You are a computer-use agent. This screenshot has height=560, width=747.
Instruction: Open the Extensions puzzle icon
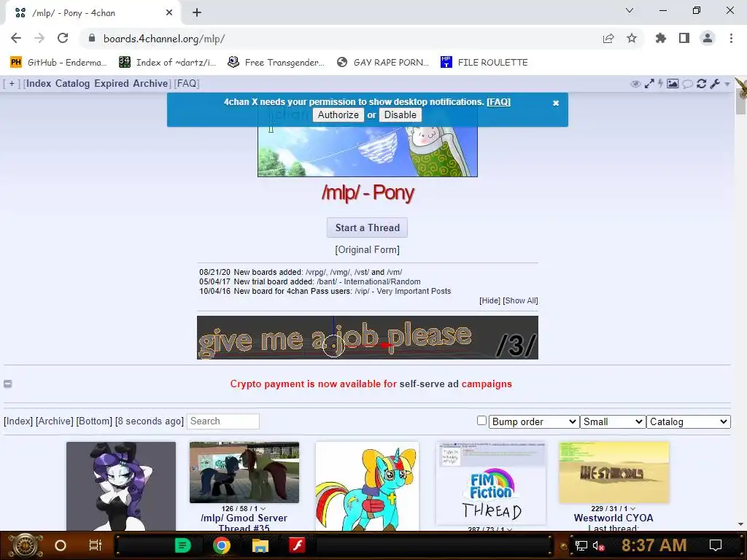click(660, 38)
